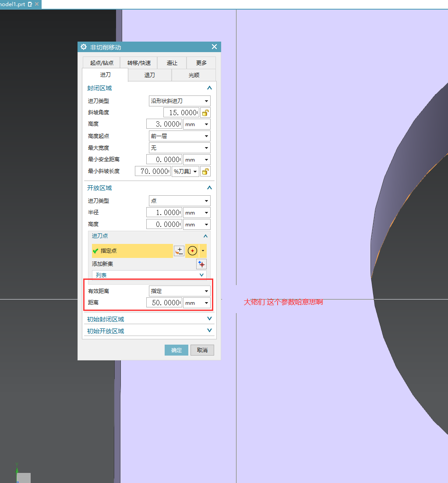The image size is (448, 483).
Task: Click 半径 field 1.0000
Action: 164,212
